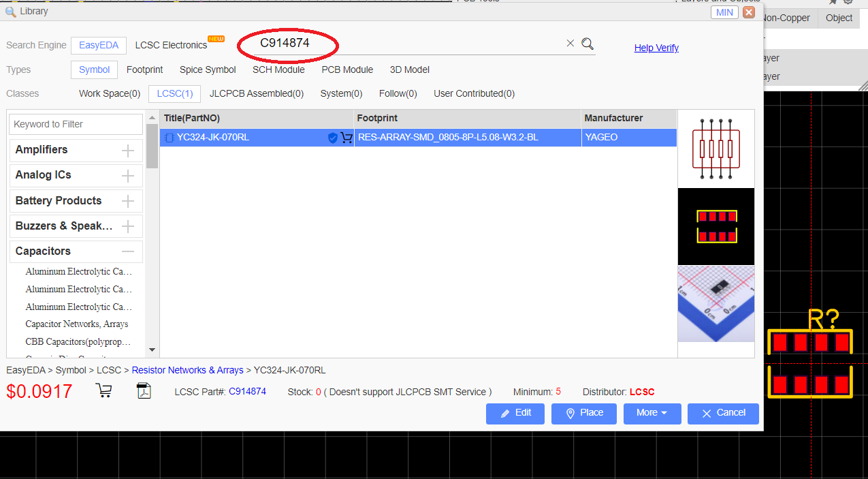Click the resistor array schematic symbol preview

point(716,149)
